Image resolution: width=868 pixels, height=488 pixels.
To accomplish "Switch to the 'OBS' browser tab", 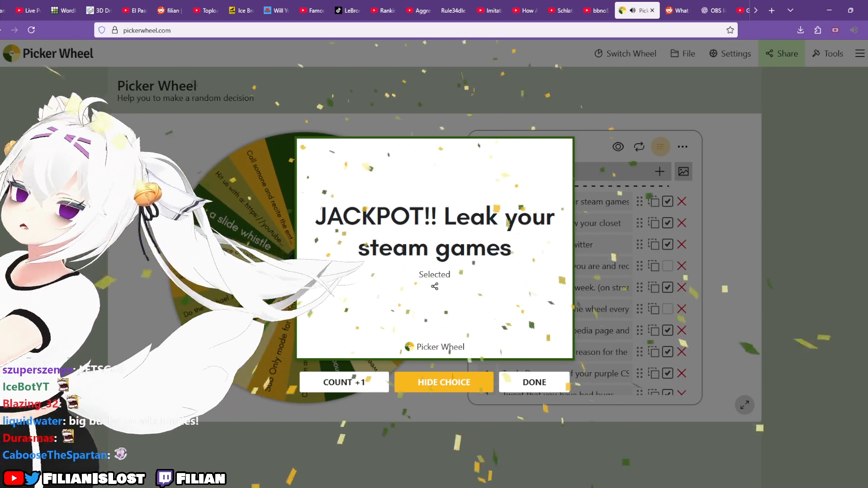I will click(713, 10).
